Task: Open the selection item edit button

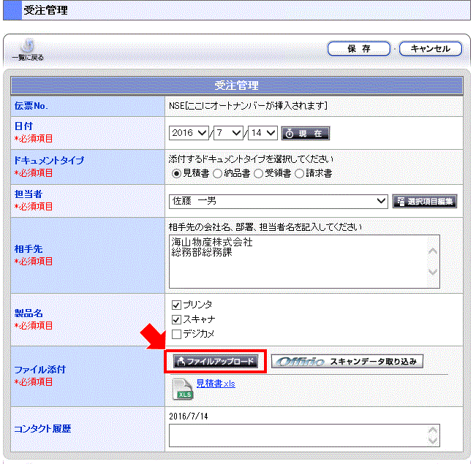Action: pos(425,201)
